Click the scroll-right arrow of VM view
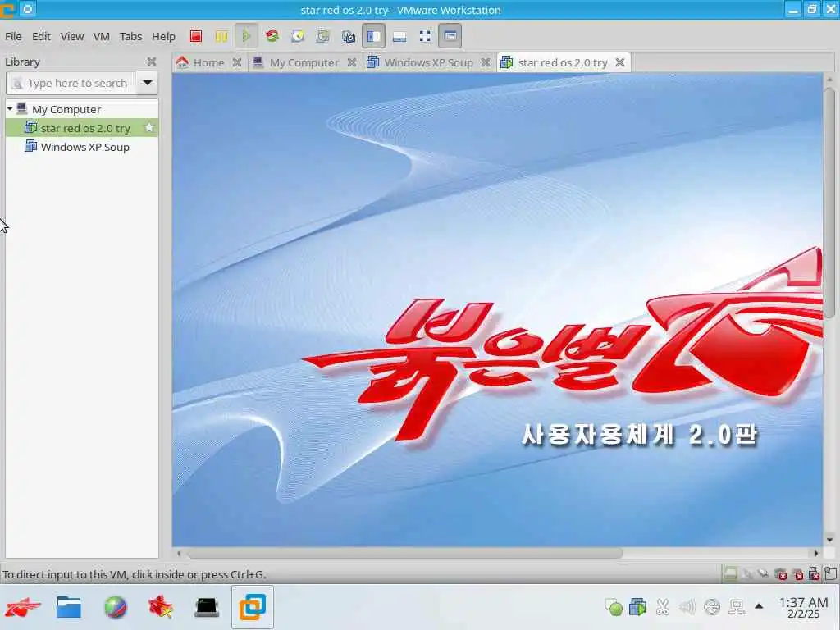Image resolution: width=840 pixels, height=630 pixels. pos(816,553)
